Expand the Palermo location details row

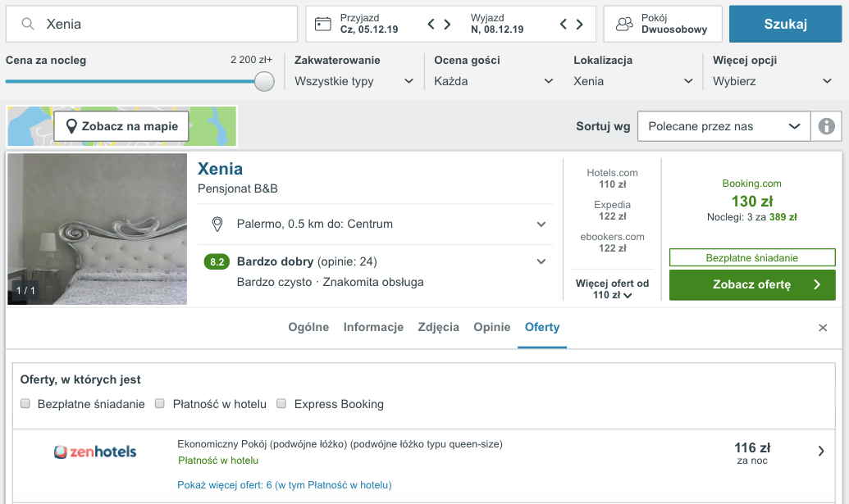point(375,224)
